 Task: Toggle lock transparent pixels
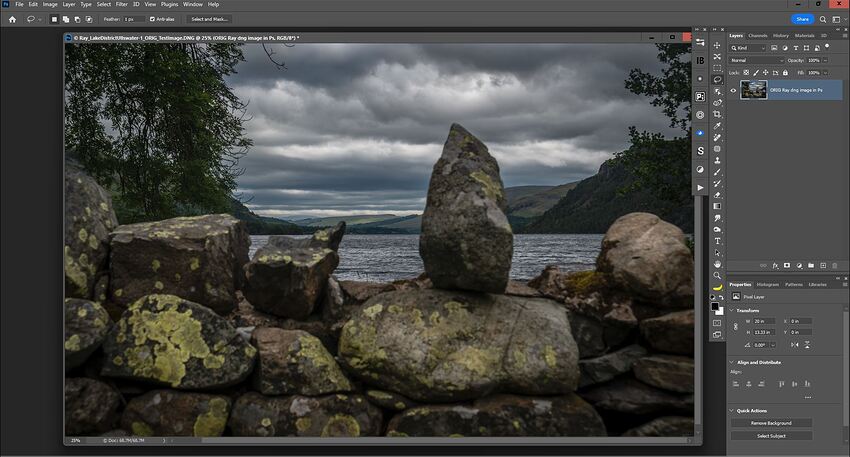point(746,73)
